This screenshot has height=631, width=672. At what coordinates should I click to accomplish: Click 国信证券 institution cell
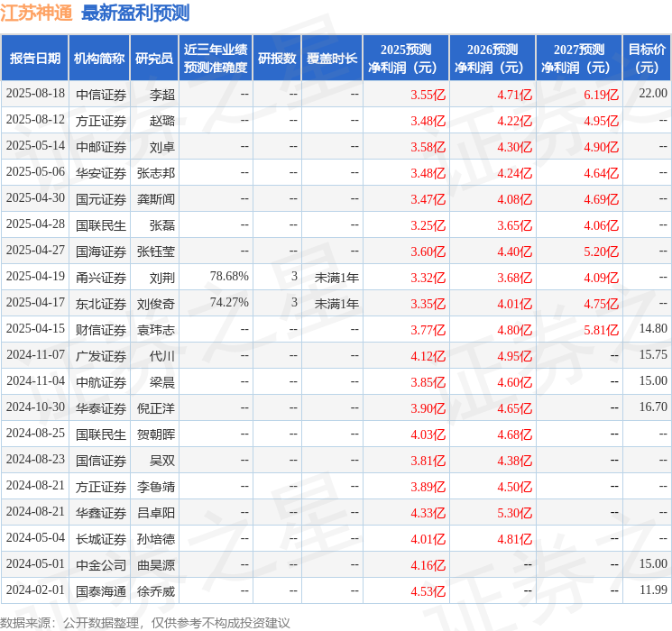101,460
